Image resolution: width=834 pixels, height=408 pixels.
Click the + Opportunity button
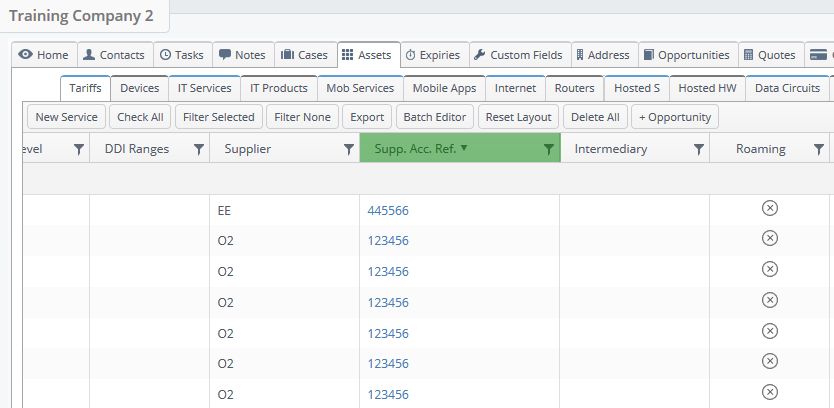coord(675,117)
